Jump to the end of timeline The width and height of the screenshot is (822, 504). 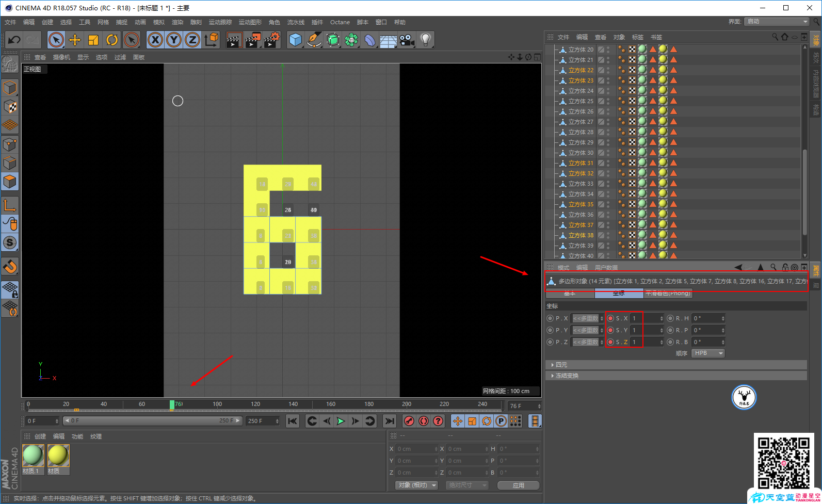[390, 421]
